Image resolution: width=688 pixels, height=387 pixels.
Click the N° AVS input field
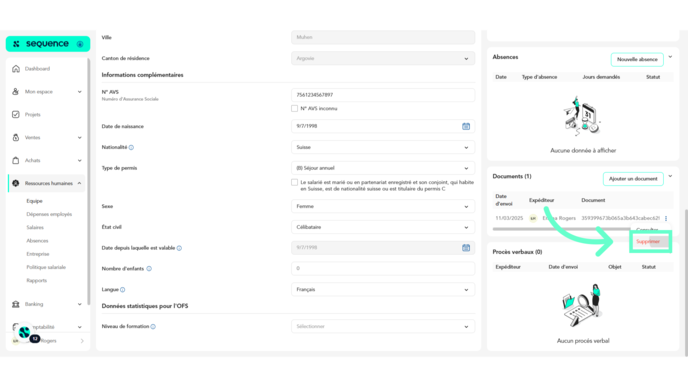click(x=383, y=95)
